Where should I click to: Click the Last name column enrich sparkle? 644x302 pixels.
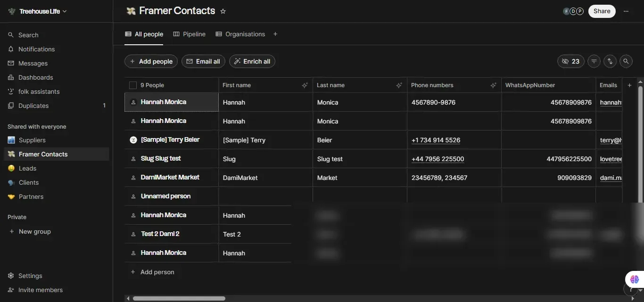399,85
